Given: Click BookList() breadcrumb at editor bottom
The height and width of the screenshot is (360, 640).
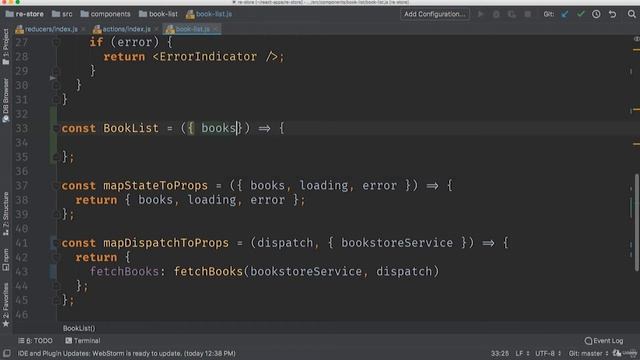Looking at the screenshot, I should click(79, 328).
